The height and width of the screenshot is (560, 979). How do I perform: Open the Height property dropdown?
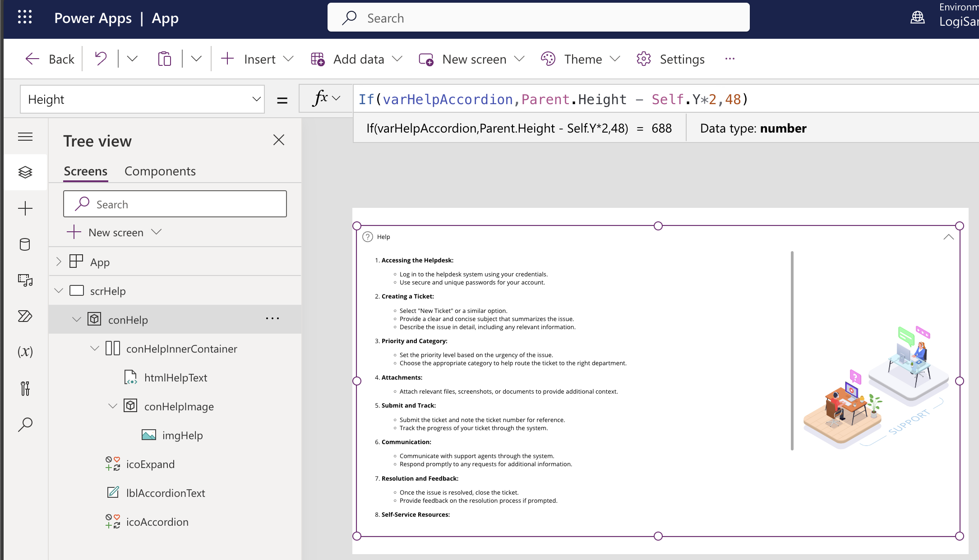coord(255,99)
